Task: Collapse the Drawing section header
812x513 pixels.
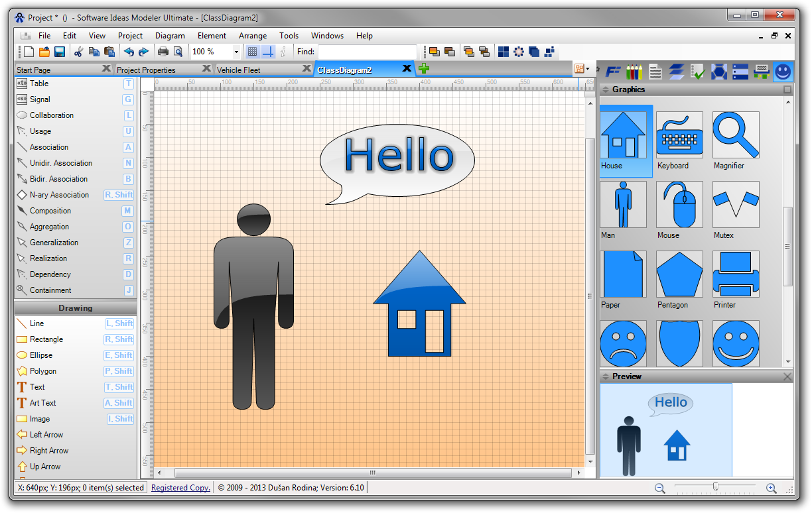Action: click(75, 308)
